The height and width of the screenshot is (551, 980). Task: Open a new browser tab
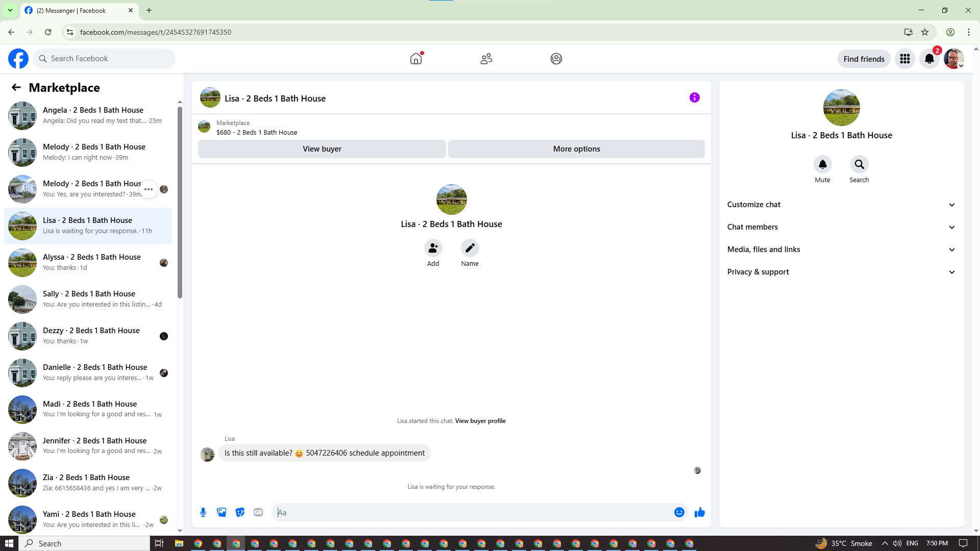pyautogui.click(x=149, y=10)
